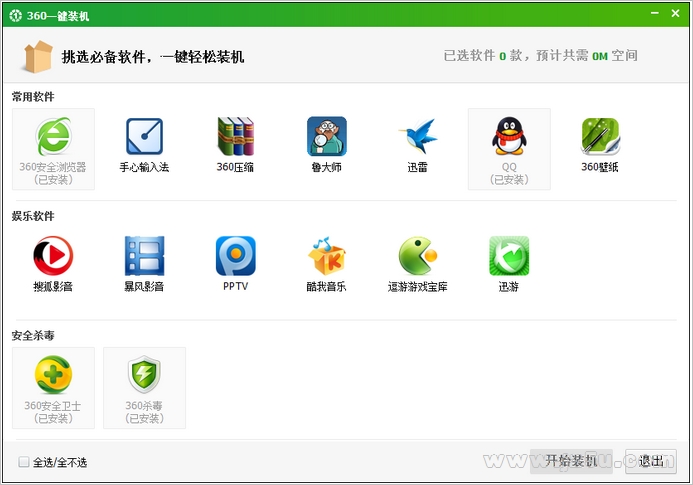Select the 迅游 green arrow icon
The image size is (693, 485).
509,256
